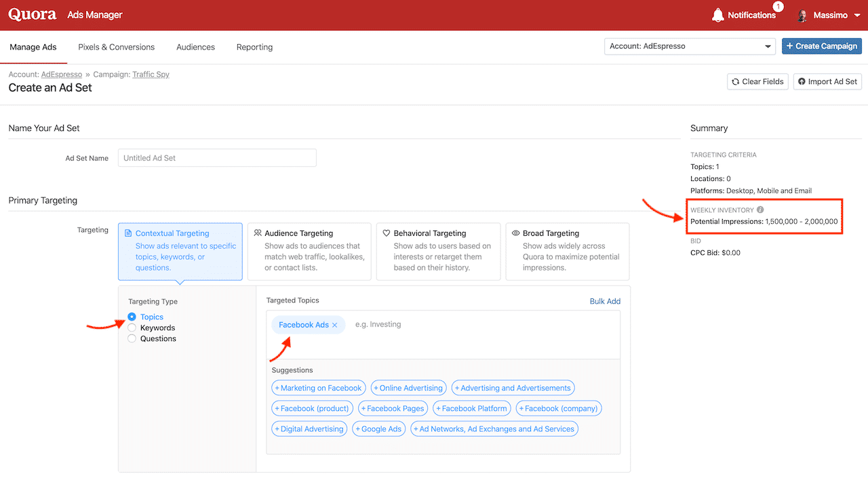
Task: Switch to the Audiences tab
Action: (195, 47)
